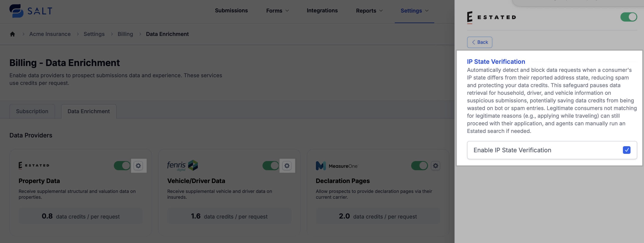Open Fenris settings gear icon
Image resolution: width=644 pixels, height=243 pixels.
(287, 166)
